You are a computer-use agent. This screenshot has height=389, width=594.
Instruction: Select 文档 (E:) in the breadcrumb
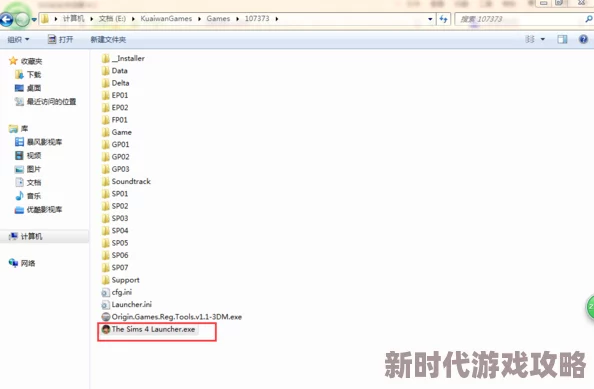[112, 19]
